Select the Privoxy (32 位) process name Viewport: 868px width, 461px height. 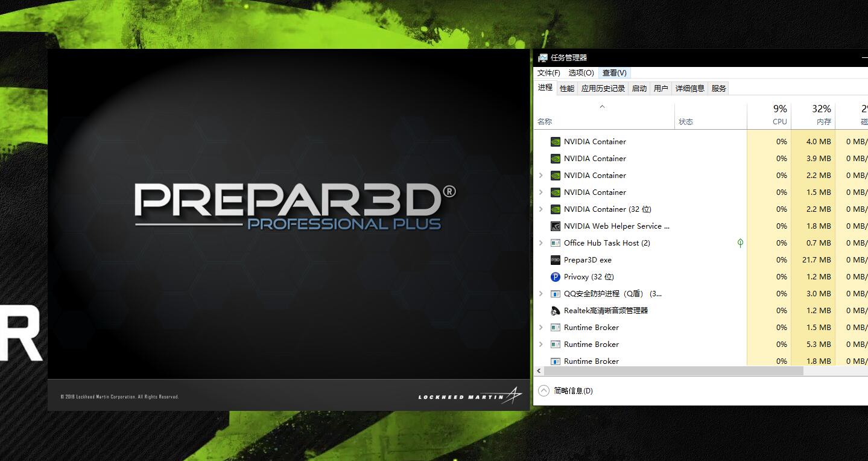point(589,277)
